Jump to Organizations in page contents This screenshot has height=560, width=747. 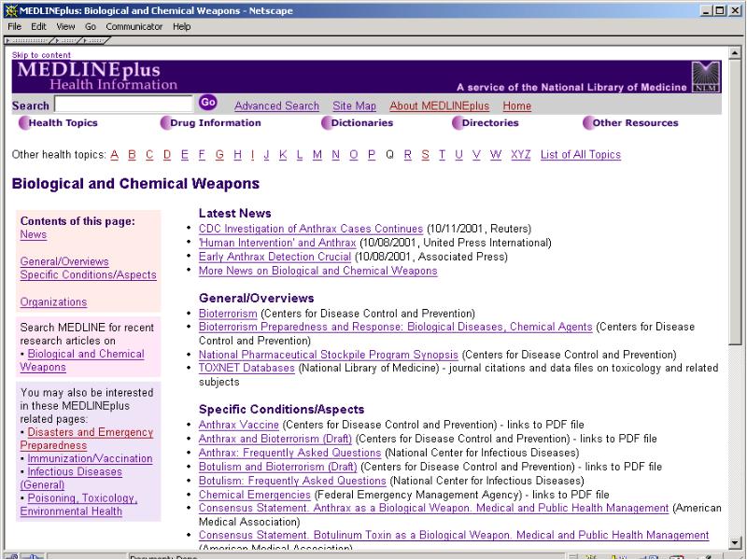(x=53, y=302)
